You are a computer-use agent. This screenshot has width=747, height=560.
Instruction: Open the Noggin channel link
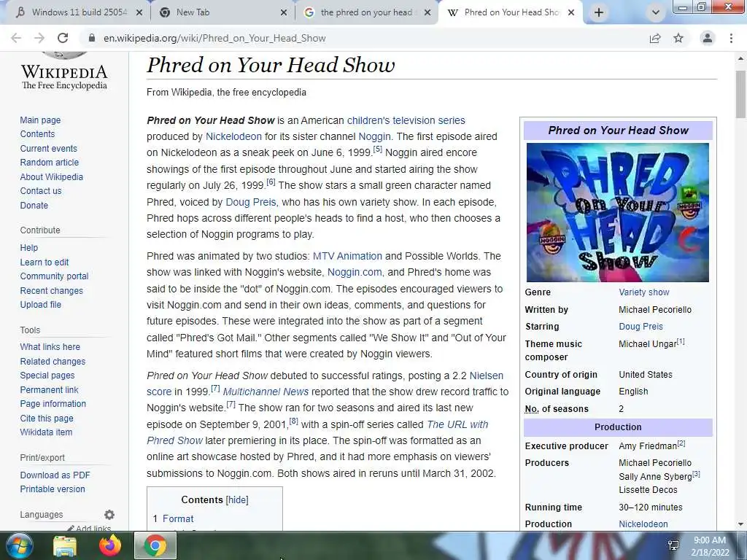[x=374, y=136]
